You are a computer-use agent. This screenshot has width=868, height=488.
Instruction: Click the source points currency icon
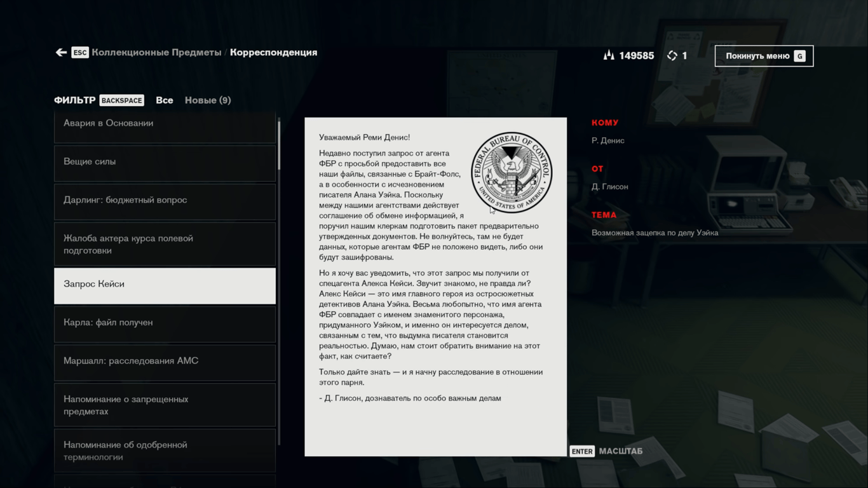tap(609, 56)
